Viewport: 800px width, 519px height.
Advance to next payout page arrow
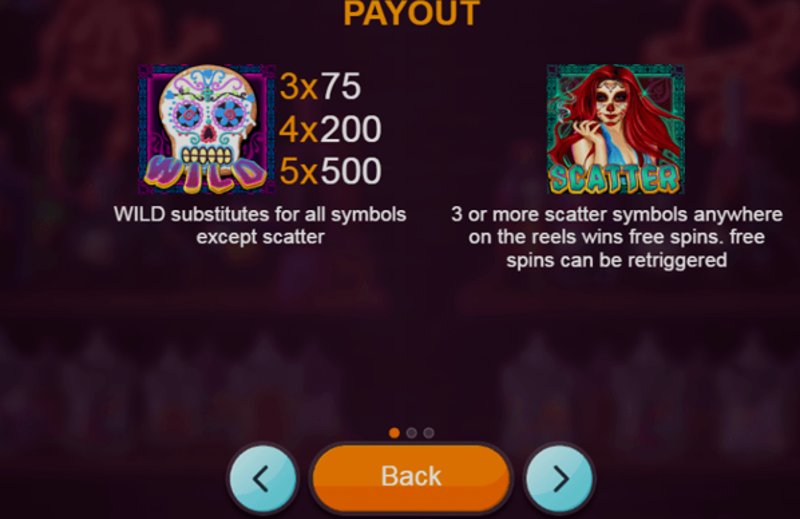click(x=559, y=479)
